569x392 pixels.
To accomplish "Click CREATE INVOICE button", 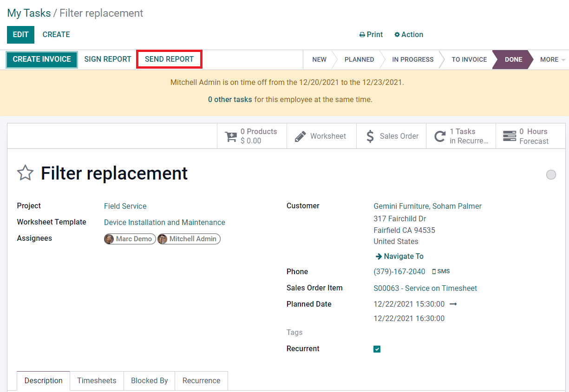I will pyautogui.click(x=42, y=59).
